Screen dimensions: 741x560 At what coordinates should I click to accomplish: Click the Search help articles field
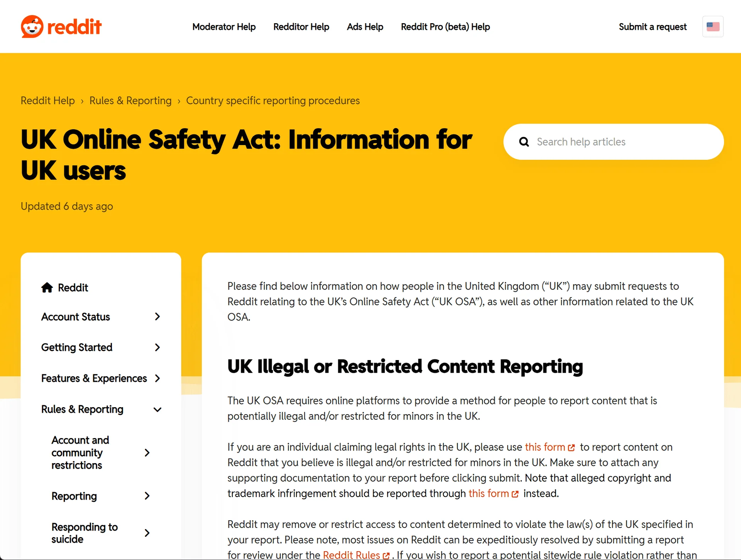point(613,142)
